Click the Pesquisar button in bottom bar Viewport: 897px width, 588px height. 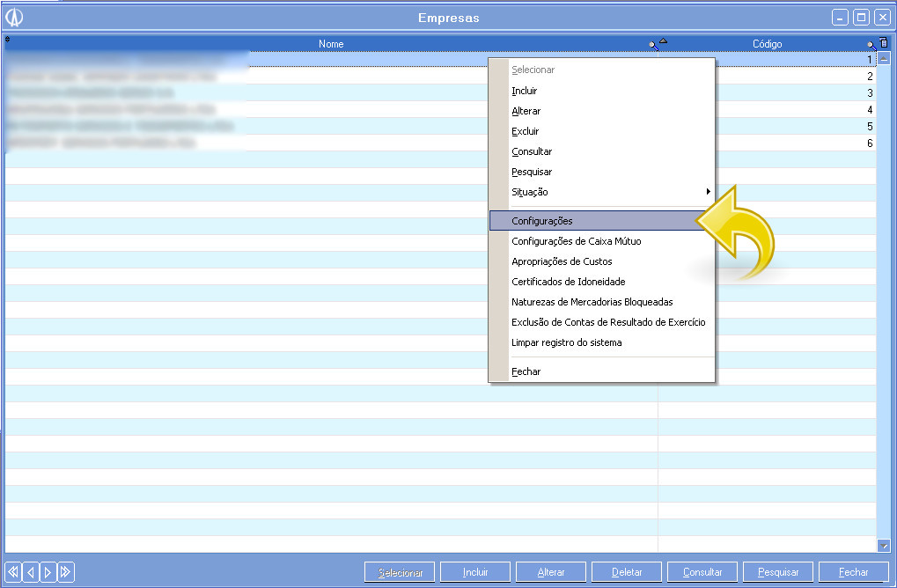[778, 572]
